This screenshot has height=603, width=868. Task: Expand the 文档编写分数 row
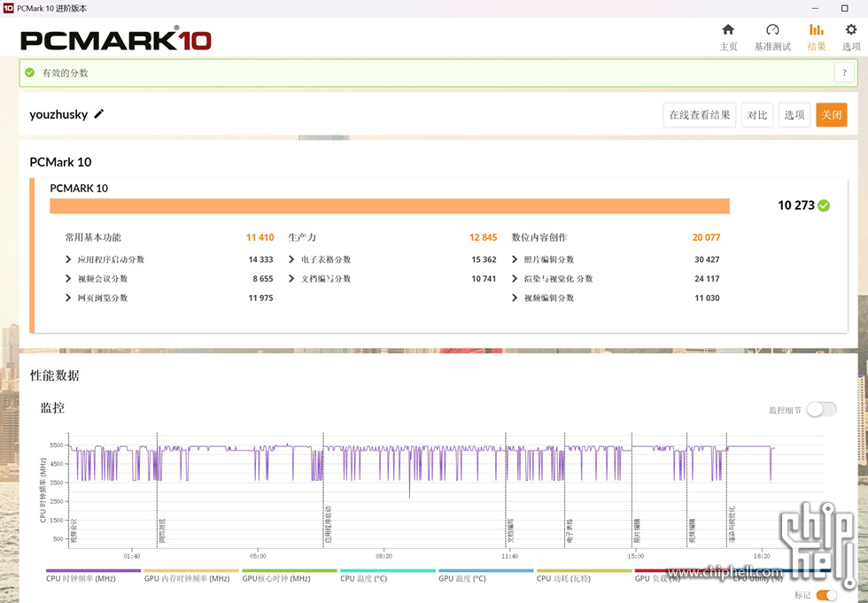click(291, 279)
